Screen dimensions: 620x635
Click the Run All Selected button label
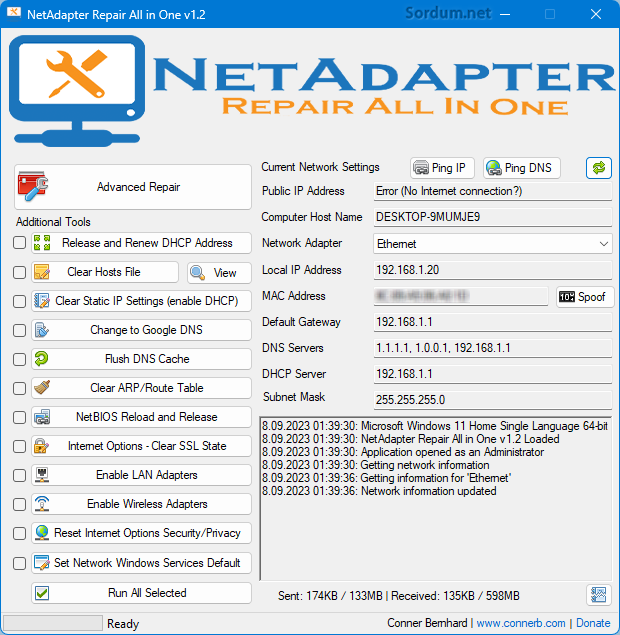coord(147,593)
